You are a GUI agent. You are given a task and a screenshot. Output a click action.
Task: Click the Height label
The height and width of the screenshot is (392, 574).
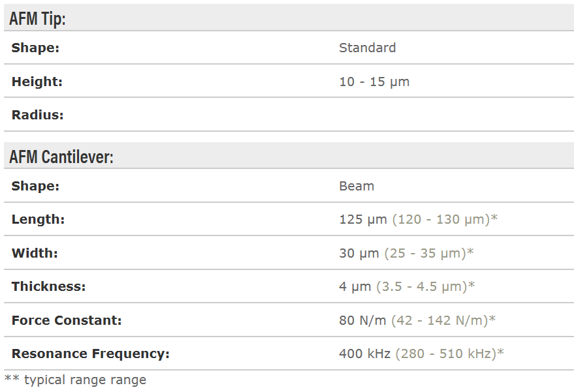(37, 82)
